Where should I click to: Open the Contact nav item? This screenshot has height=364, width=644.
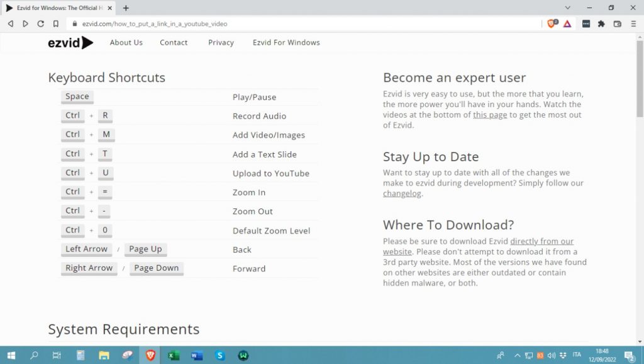tap(174, 43)
